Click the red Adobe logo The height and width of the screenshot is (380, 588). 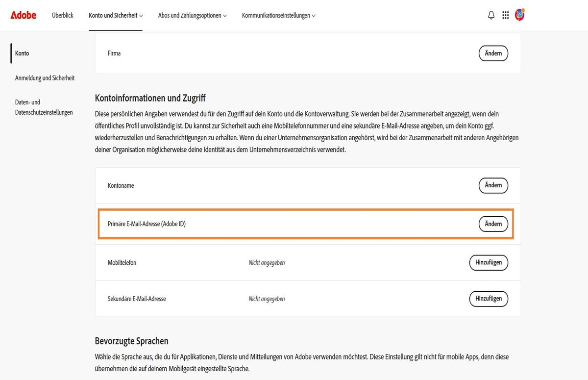tap(23, 15)
